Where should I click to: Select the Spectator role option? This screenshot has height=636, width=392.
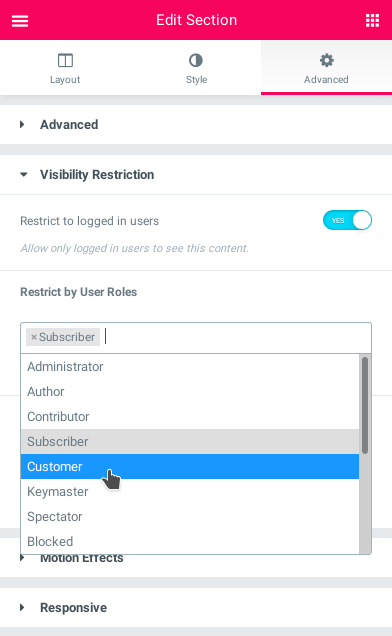pos(190,516)
